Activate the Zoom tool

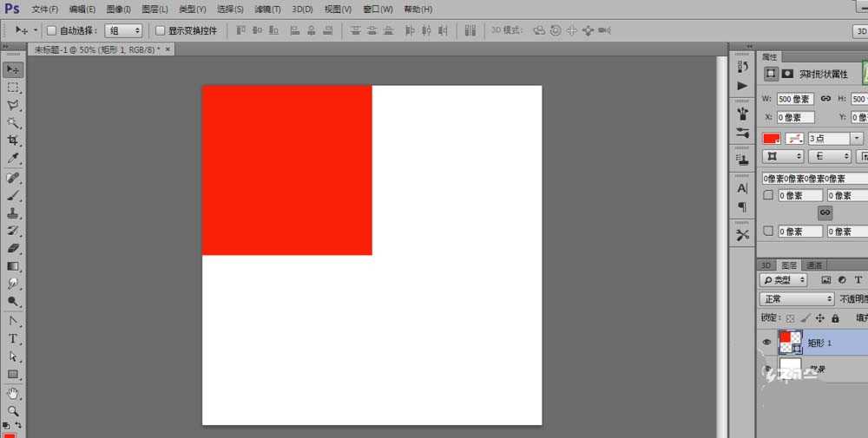pos(13,410)
